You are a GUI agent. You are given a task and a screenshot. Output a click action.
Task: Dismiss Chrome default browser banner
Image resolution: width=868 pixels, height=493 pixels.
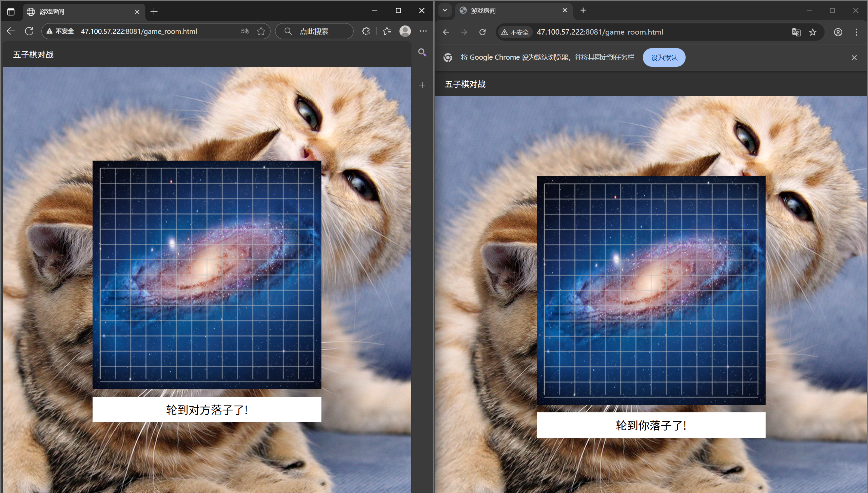pyautogui.click(x=854, y=58)
